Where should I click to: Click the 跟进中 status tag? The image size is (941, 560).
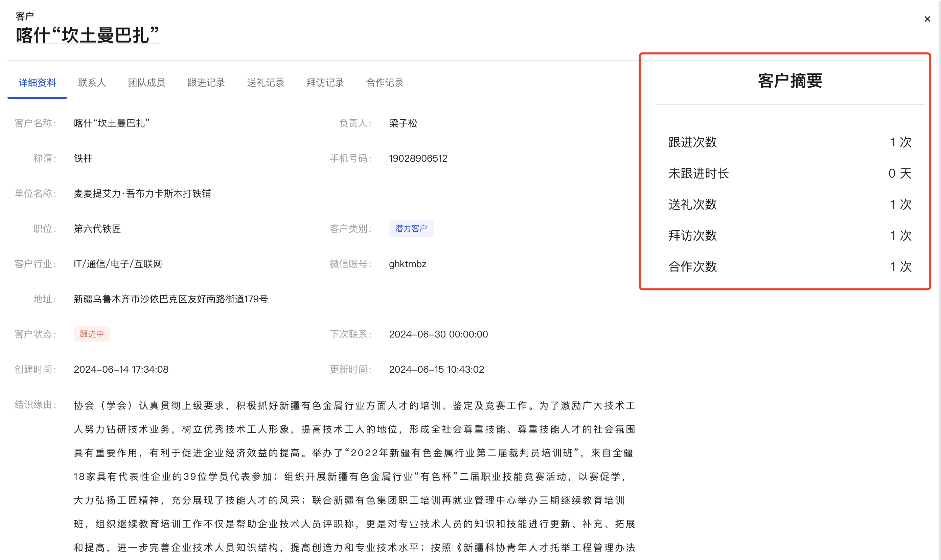(x=92, y=334)
